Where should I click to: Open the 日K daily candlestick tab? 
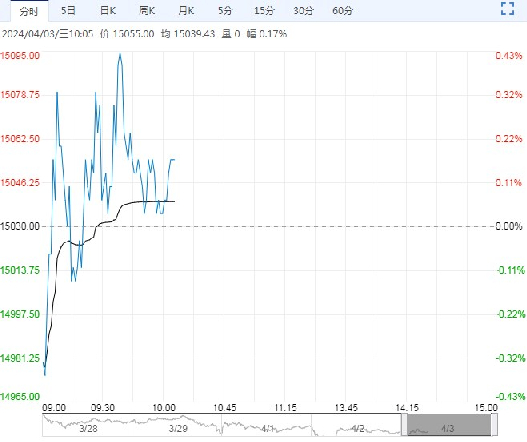(108, 11)
